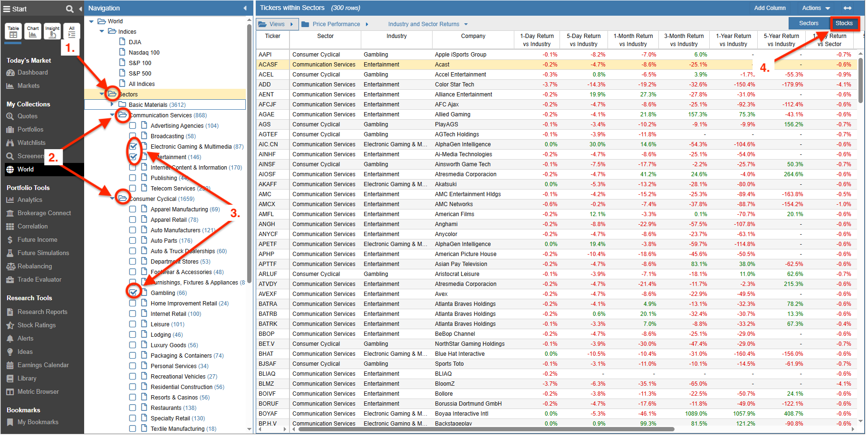
Task: Check the Auto Parts checkbox
Action: tap(133, 241)
